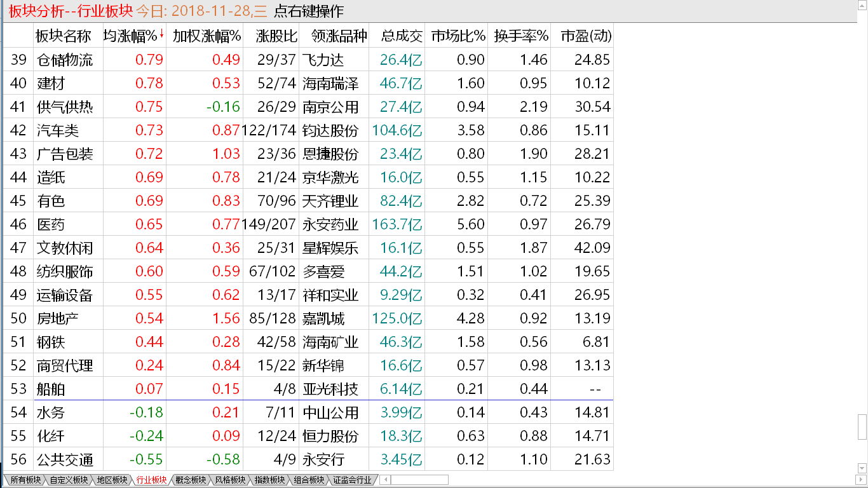This screenshot has height=488, width=868.
Task: Click the red sort arrow beside 均涨幅%
Action: point(161,34)
